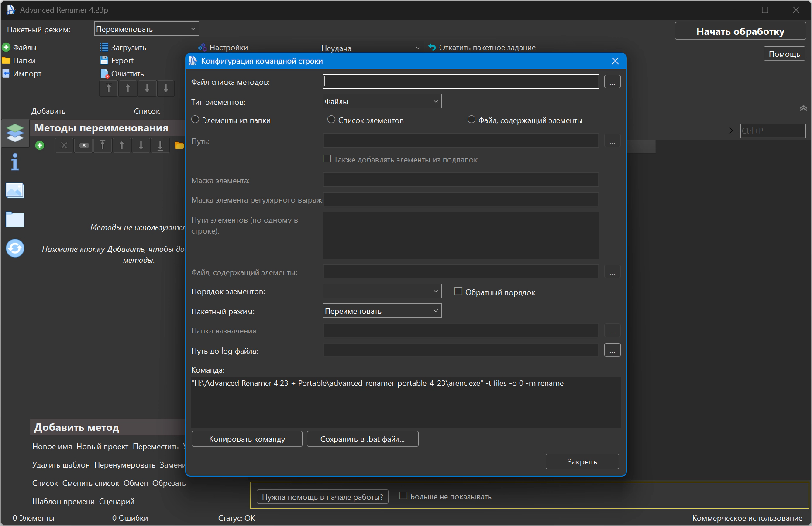812x526 pixels.
Task: Click the 'Закрыть' button
Action: click(x=582, y=461)
